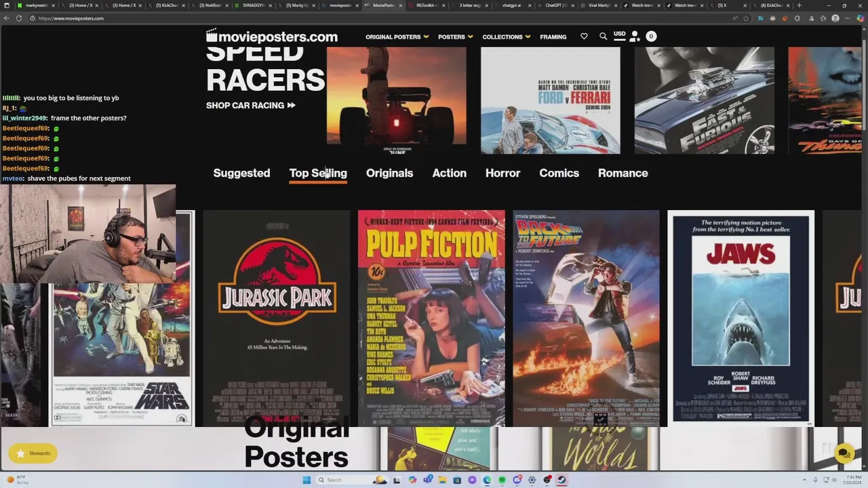Image resolution: width=868 pixels, height=488 pixels.
Task: Open the Back to the Future poster
Action: (x=586, y=318)
